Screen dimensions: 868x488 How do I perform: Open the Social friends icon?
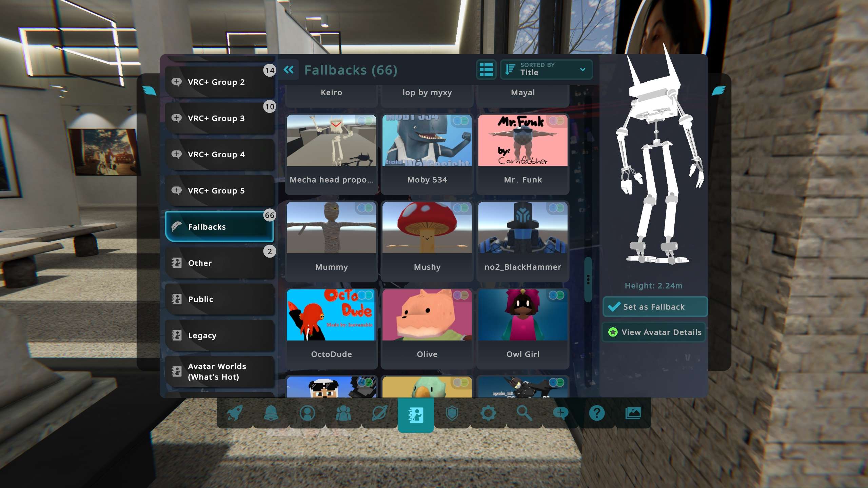point(343,413)
